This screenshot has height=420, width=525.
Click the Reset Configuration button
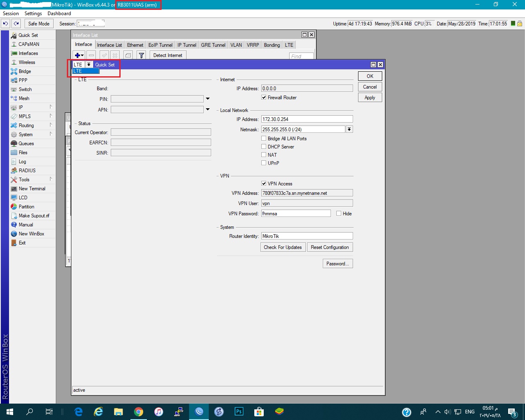[330, 247]
